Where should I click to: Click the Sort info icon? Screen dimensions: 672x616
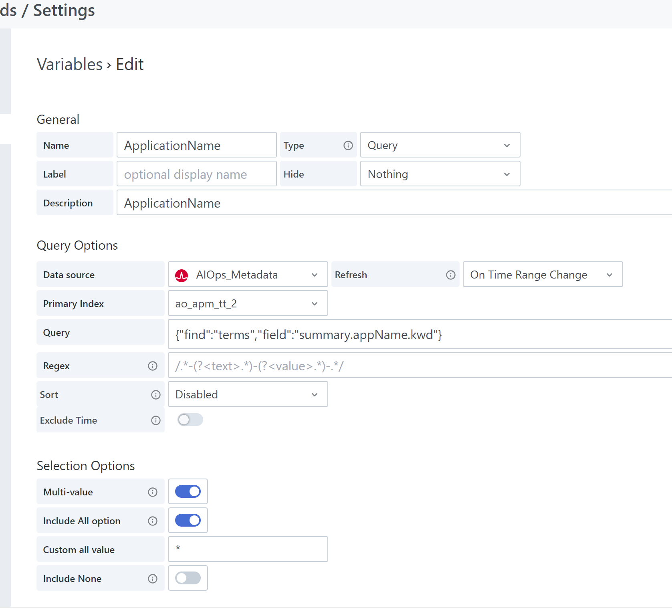tap(155, 395)
